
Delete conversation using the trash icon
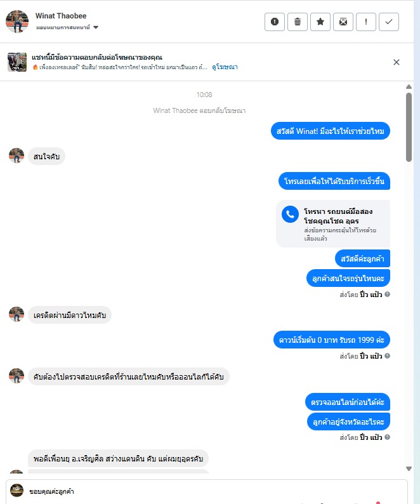tap(298, 22)
